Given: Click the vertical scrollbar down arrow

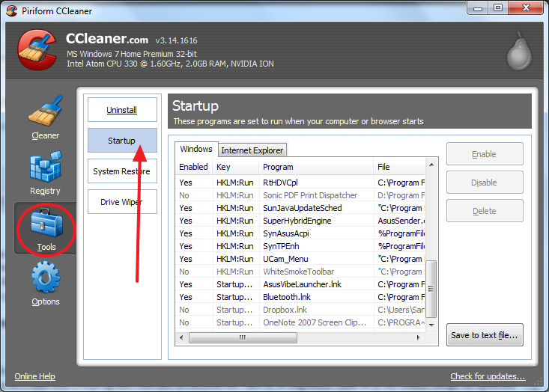Looking at the screenshot, I should coord(431,325).
